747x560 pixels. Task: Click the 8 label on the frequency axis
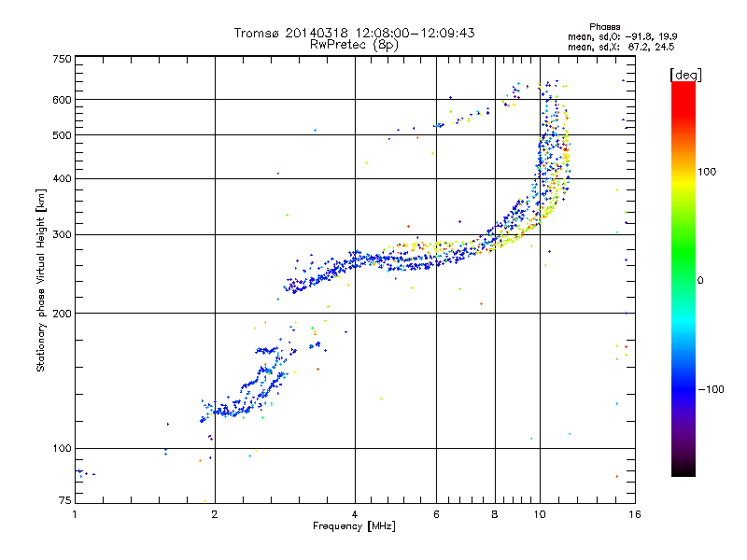click(x=495, y=514)
